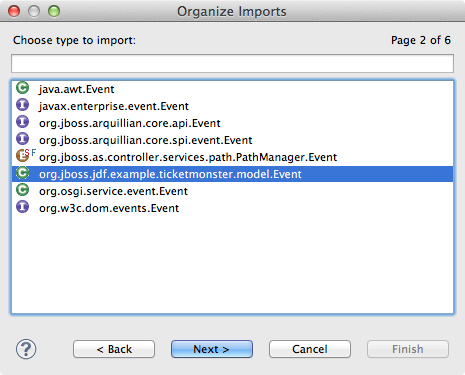
Task: Click the interface icon beside org.jboss.arquillian.core.spi.event.Event
Action: 23,139
